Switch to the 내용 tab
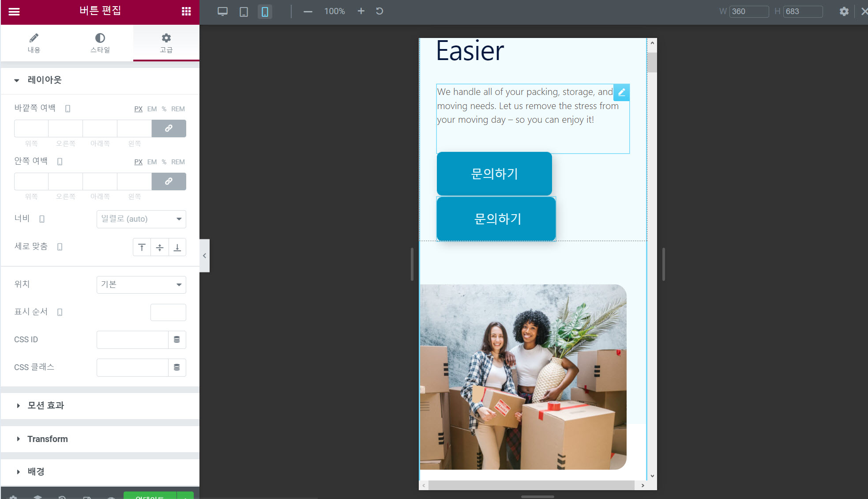The width and height of the screenshot is (868, 499). point(34,43)
